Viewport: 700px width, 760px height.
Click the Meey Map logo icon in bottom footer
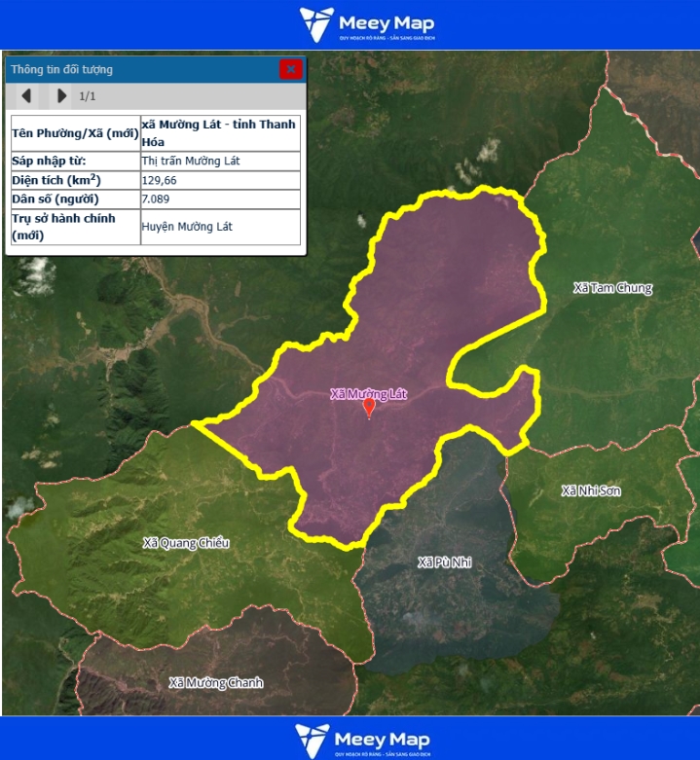(313, 739)
